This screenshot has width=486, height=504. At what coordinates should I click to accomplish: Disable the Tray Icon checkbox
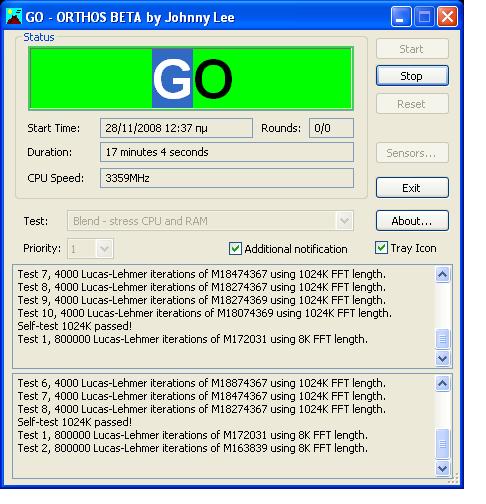(x=381, y=248)
